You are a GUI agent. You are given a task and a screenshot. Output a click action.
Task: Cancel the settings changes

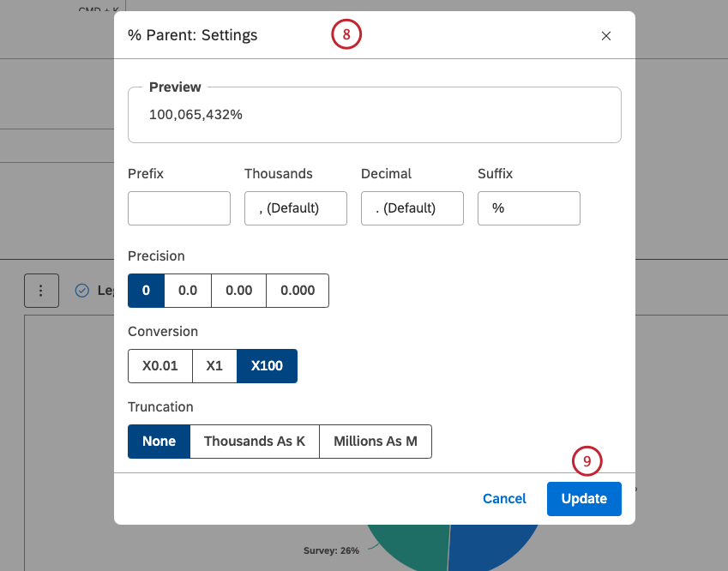tap(504, 498)
